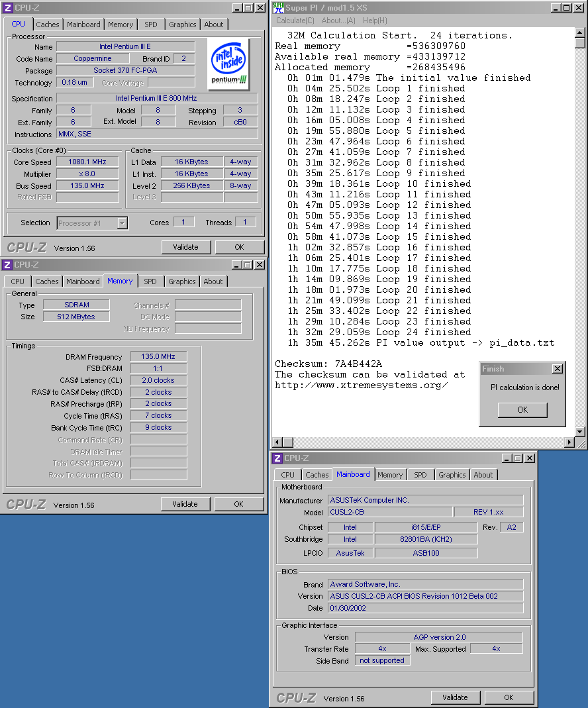Click the Package field Socket 370 FC-PGA

[x=125, y=70]
